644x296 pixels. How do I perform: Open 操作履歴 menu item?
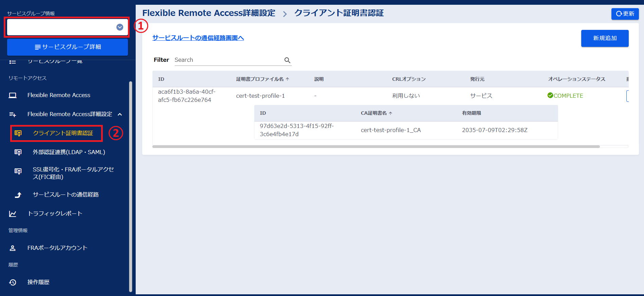coord(38,282)
